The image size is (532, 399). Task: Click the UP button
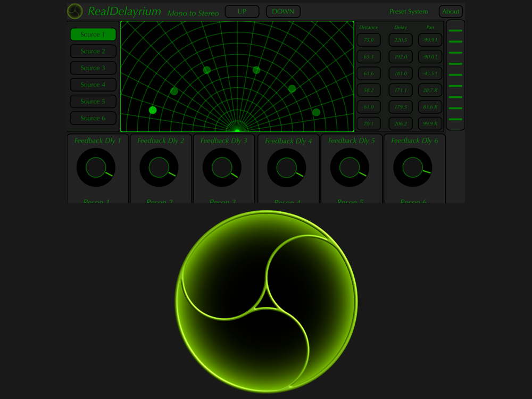point(242,12)
